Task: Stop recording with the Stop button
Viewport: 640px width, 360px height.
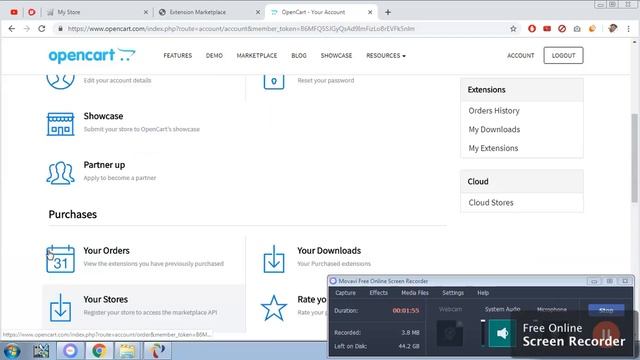Action: (606, 310)
